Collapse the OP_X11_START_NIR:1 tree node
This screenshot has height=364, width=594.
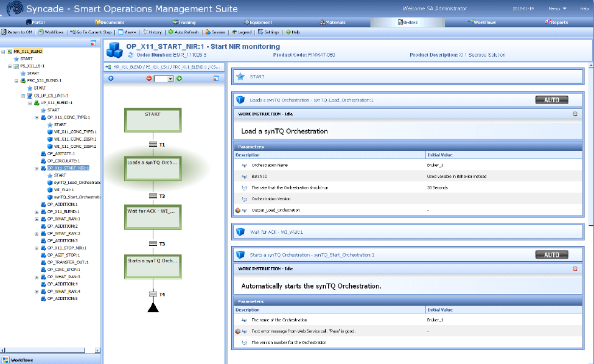tap(37, 168)
